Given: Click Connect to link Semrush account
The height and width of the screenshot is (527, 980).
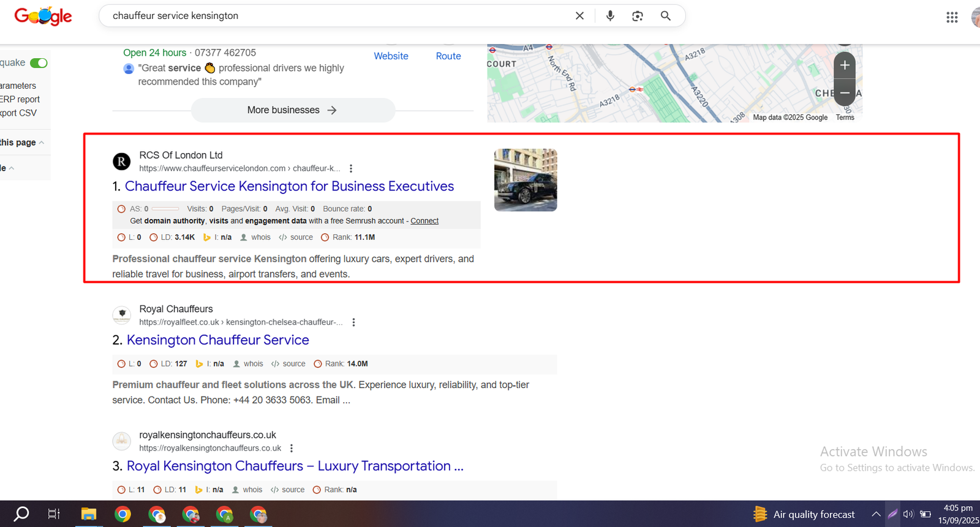Looking at the screenshot, I should 424,221.
